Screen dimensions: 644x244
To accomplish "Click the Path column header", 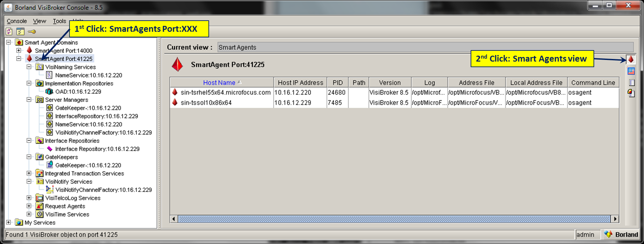I will point(359,83).
